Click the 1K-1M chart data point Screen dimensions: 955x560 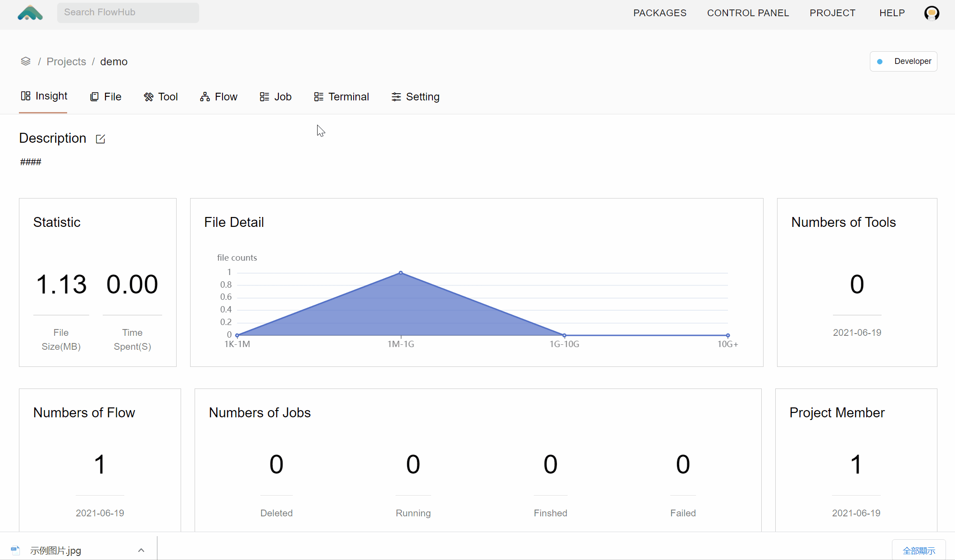tap(237, 335)
